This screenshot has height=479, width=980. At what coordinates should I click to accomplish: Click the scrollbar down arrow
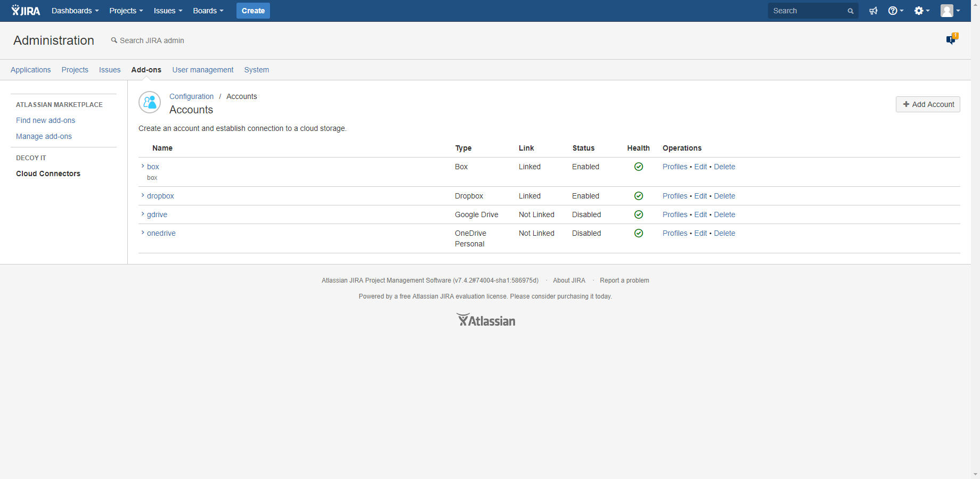pyautogui.click(x=975, y=474)
